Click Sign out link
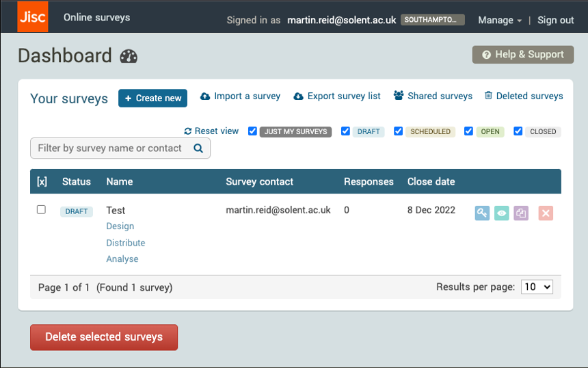Image resolution: width=588 pixels, height=368 pixels. pyautogui.click(x=555, y=21)
